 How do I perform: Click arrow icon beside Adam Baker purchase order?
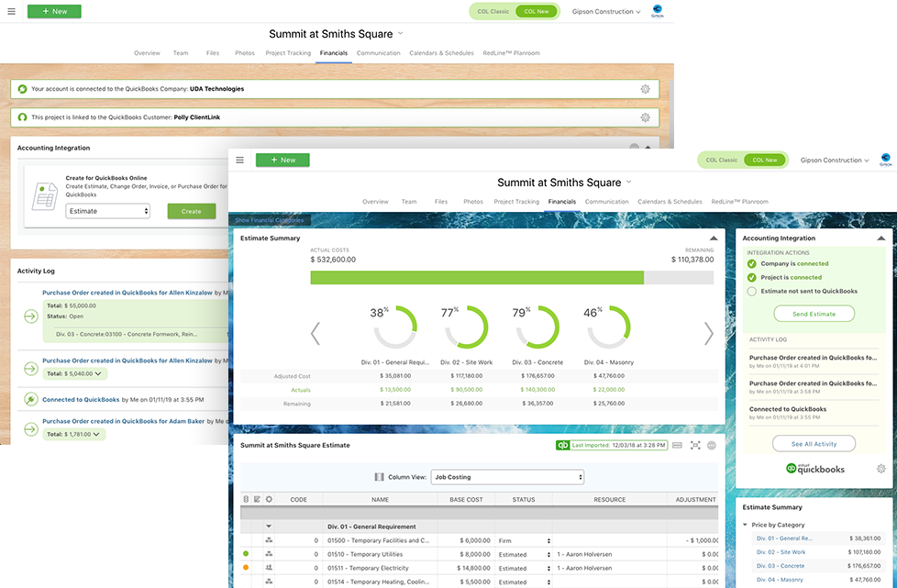(31, 429)
